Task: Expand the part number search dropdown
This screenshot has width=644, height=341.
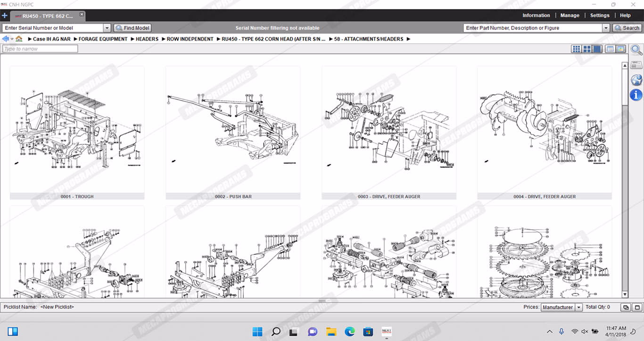Action: pyautogui.click(x=606, y=28)
